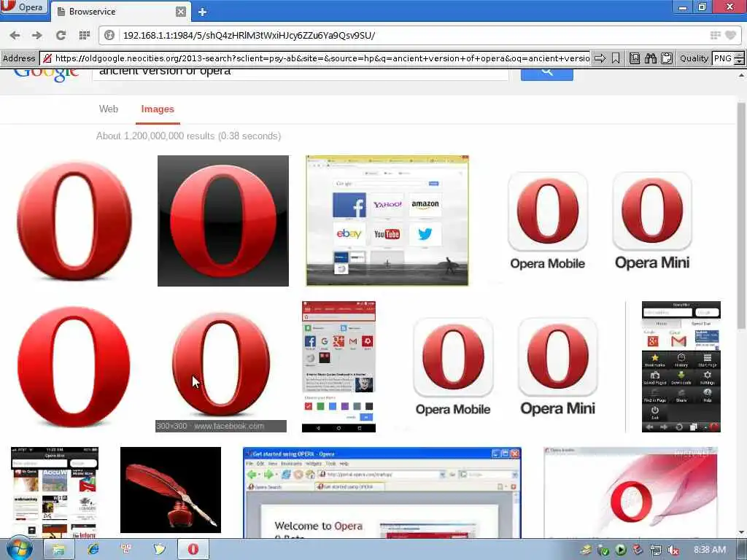
Task: Open second-row Opera Mobile and Mini image
Action: click(x=506, y=367)
